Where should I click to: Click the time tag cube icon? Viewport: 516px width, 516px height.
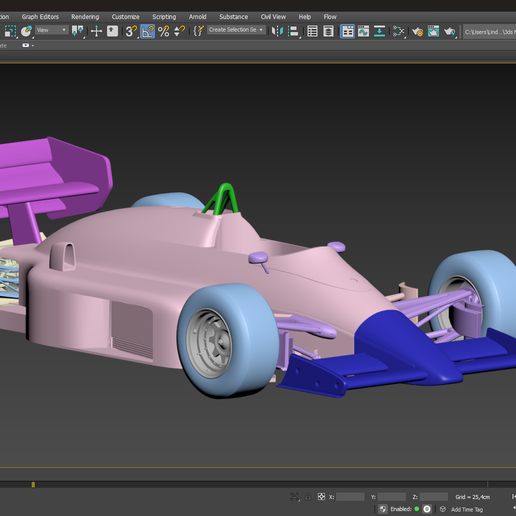[443, 509]
